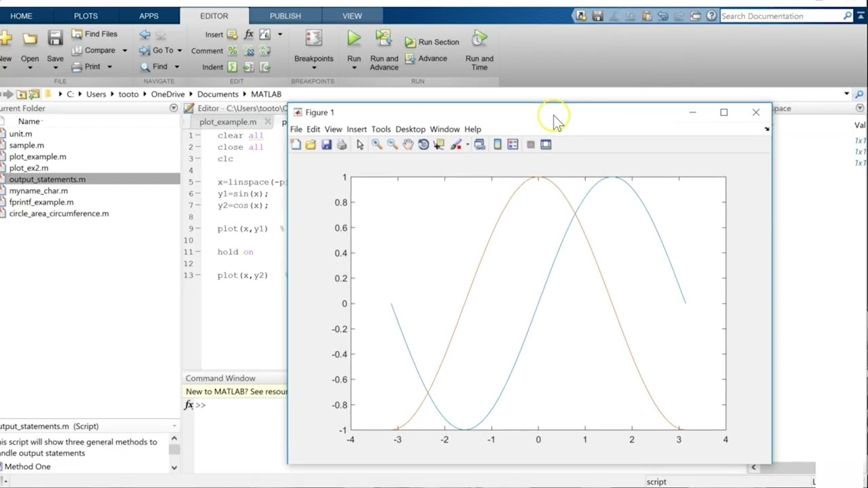Open the Desktop menu in Figure 1
The width and height of the screenshot is (868, 488).
tap(410, 129)
